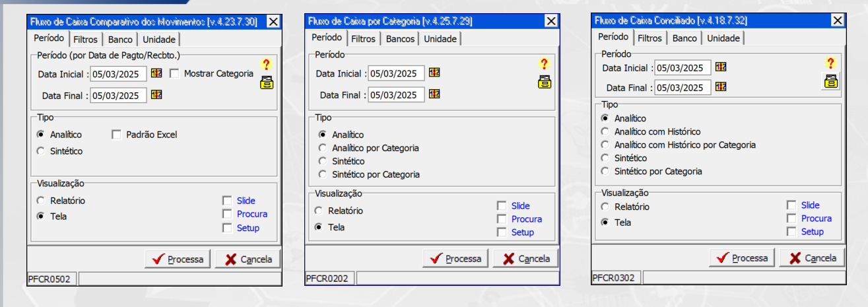
Task: Click the yellow printer icon in por Categoria window
Action: pyautogui.click(x=544, y=82)
